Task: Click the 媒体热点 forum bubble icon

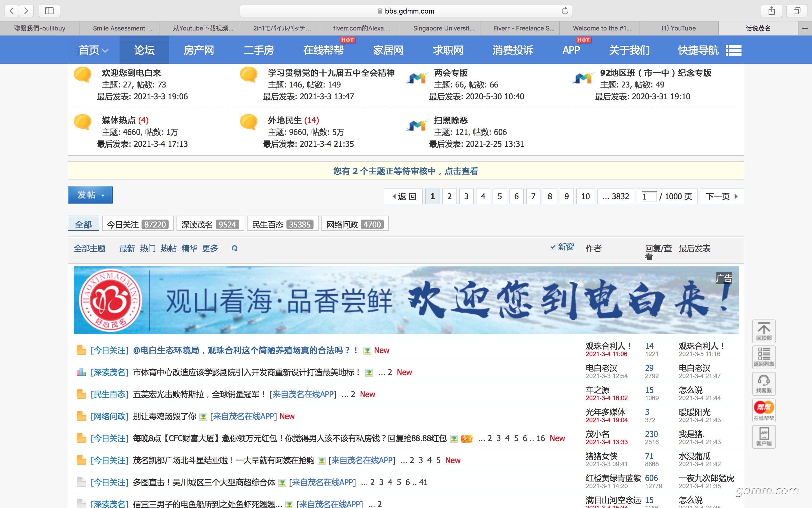Action: coord(83,122)
